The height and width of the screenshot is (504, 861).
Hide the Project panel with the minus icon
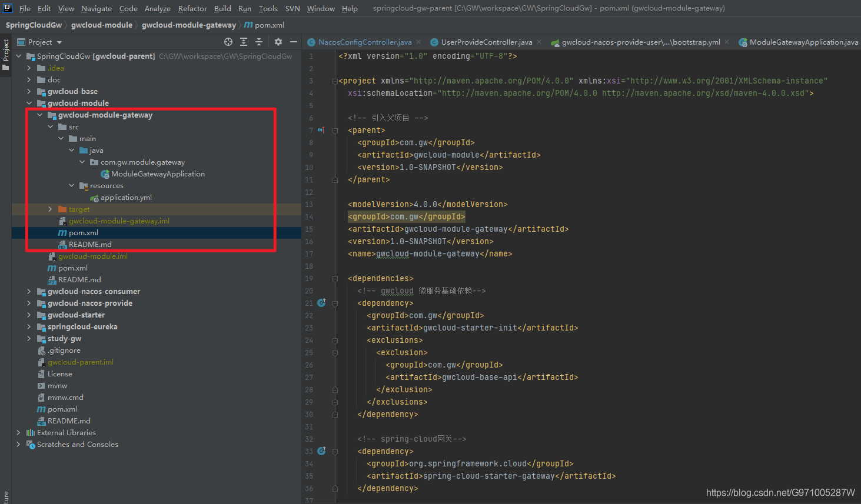click(x=293, y=42)
